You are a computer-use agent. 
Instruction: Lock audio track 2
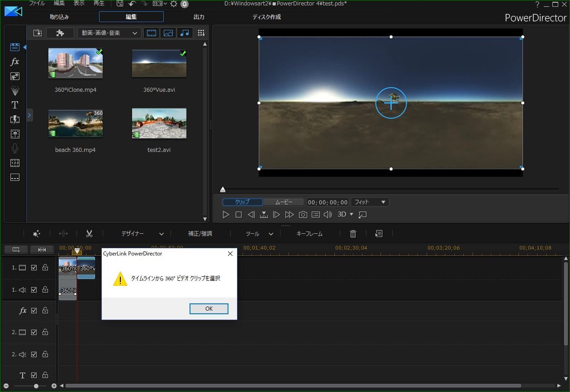pyautogui.click(x=45, y=354)
